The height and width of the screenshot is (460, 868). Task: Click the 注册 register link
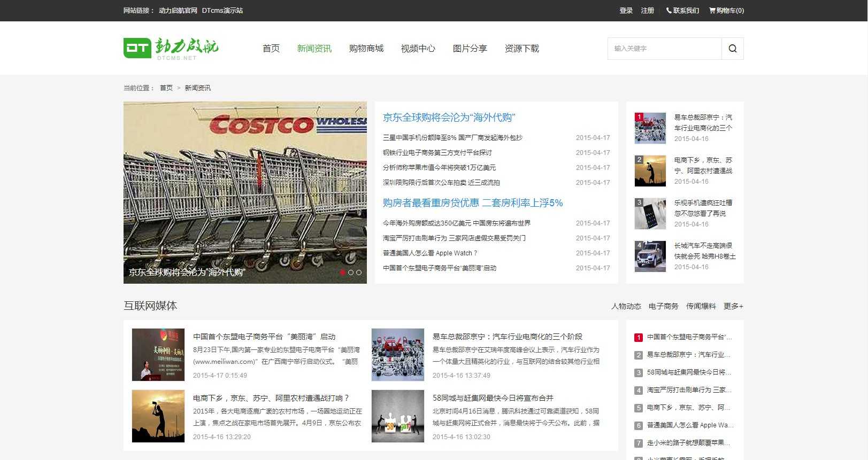[x=648, y=10]
